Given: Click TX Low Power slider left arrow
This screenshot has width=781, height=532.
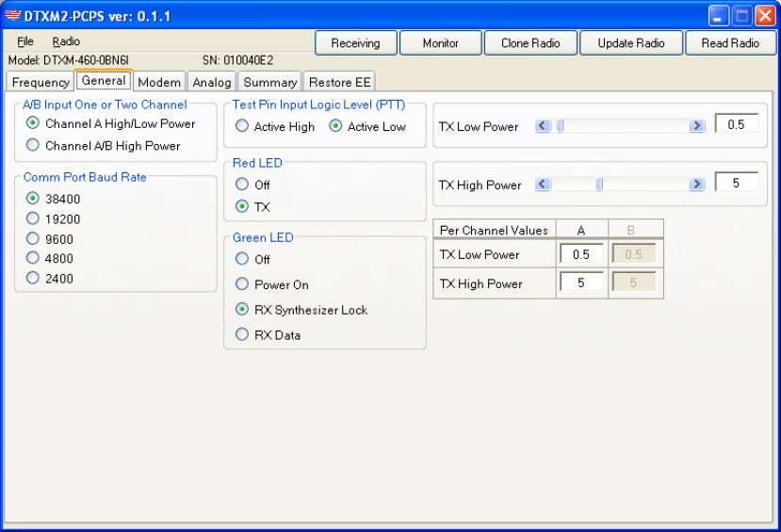Looking at the screenshot, I should click(x=543, y=126).
